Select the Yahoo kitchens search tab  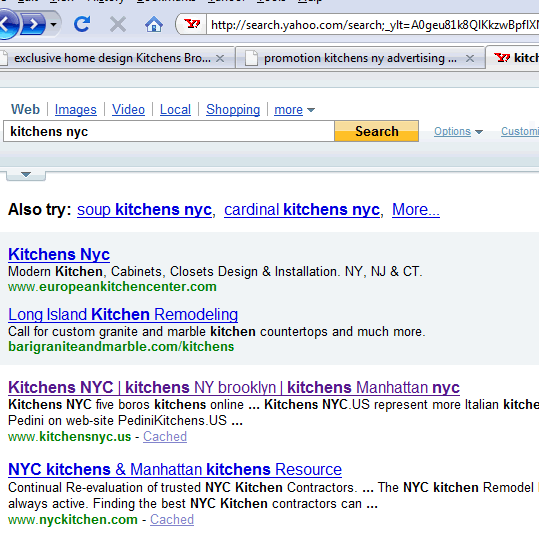513,58
